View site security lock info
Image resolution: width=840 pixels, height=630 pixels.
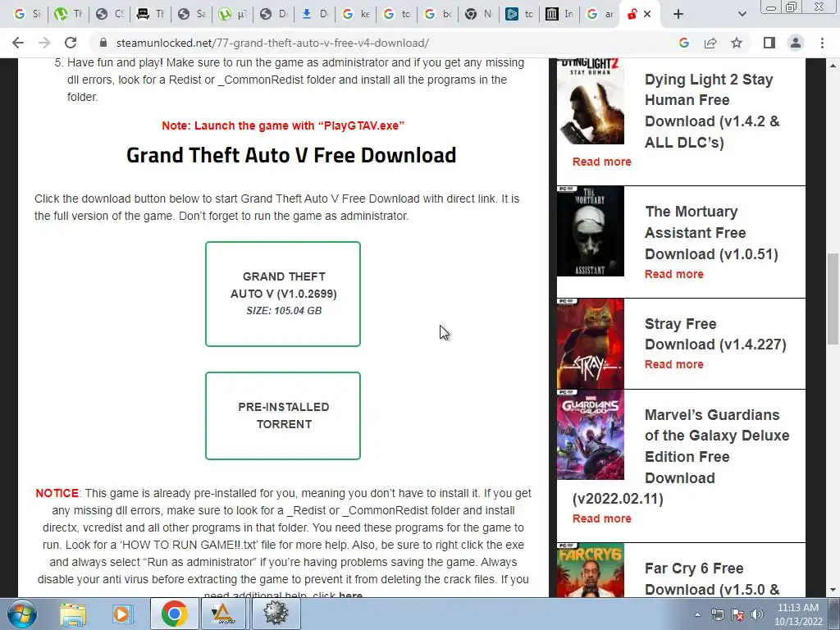(x=103, y=43)
